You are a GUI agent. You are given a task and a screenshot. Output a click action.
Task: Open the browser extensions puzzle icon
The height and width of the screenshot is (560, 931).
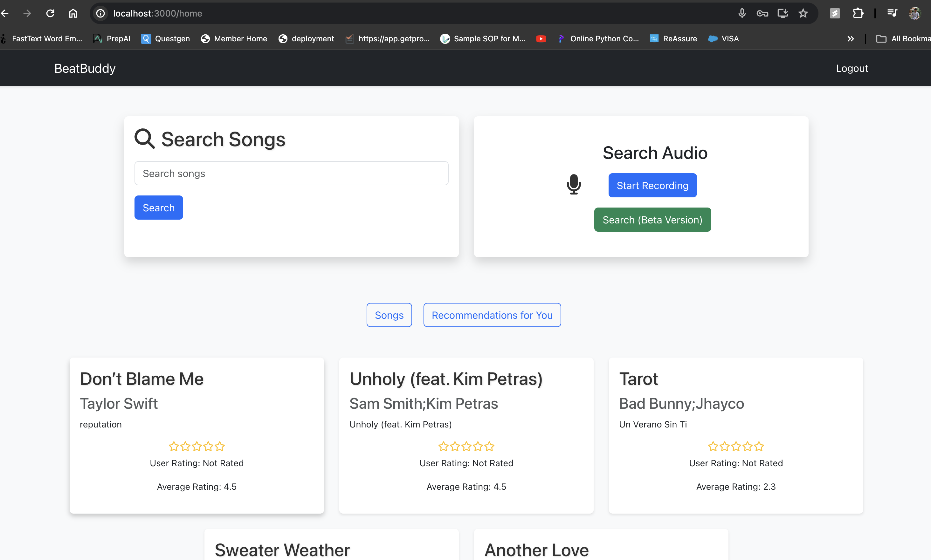(x=858, y=14)
